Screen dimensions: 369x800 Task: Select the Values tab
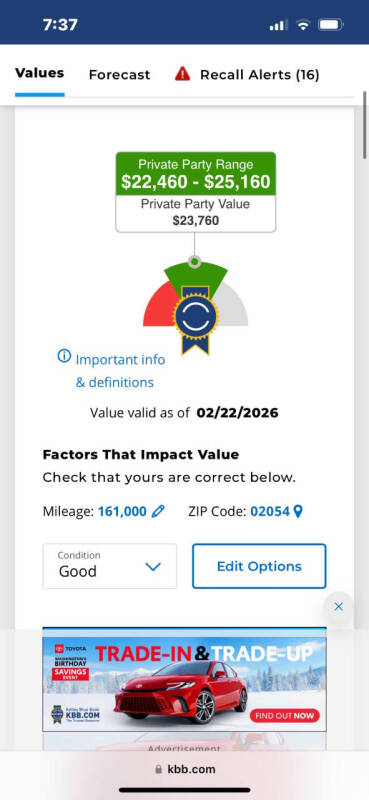click(40, 73)
